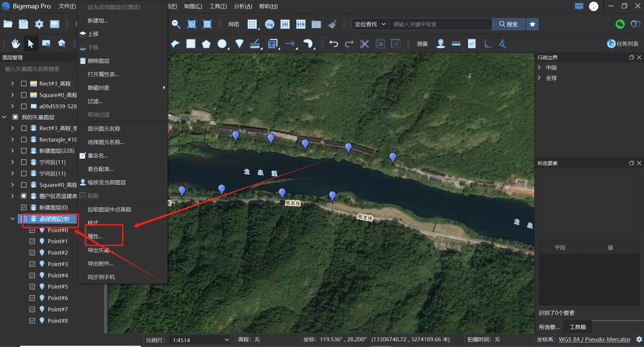
Task: Select the Point#6 tree row
Action: (x=58, y=298)
